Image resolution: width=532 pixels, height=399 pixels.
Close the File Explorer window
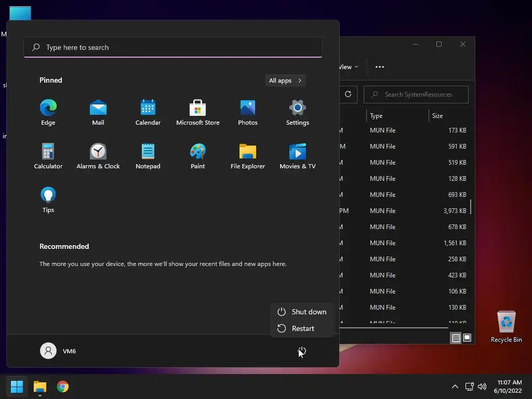[463, 45]
